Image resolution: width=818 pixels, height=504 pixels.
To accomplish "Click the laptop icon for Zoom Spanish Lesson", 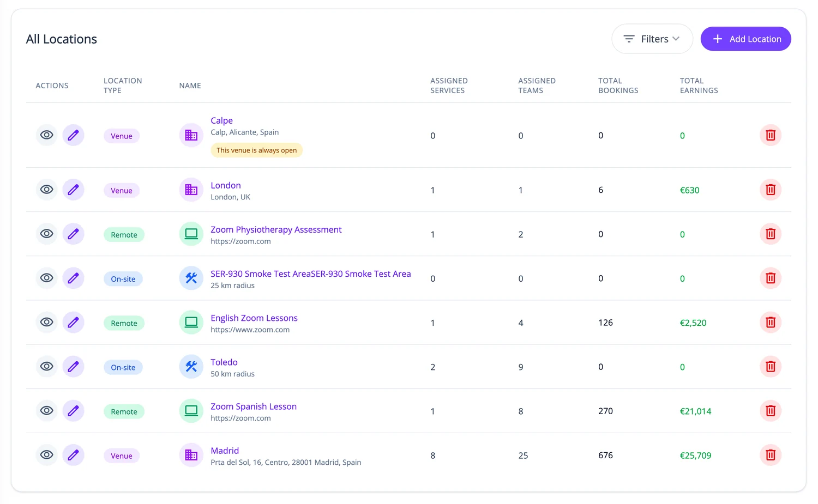I will pyautogui.click(x=191, y=410).
